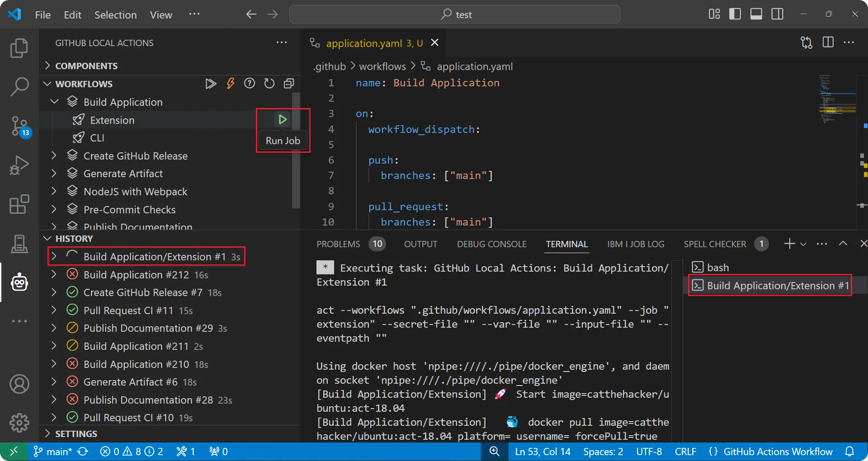Click the Run Job play icon for Extension

click(283, 119)
